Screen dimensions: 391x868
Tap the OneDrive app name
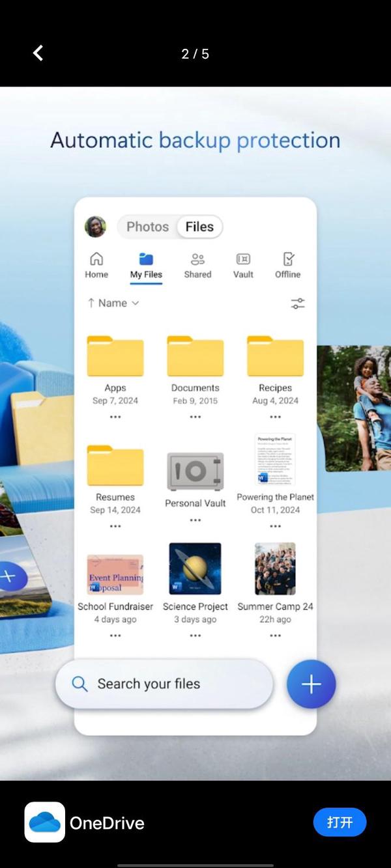(107, 823)
